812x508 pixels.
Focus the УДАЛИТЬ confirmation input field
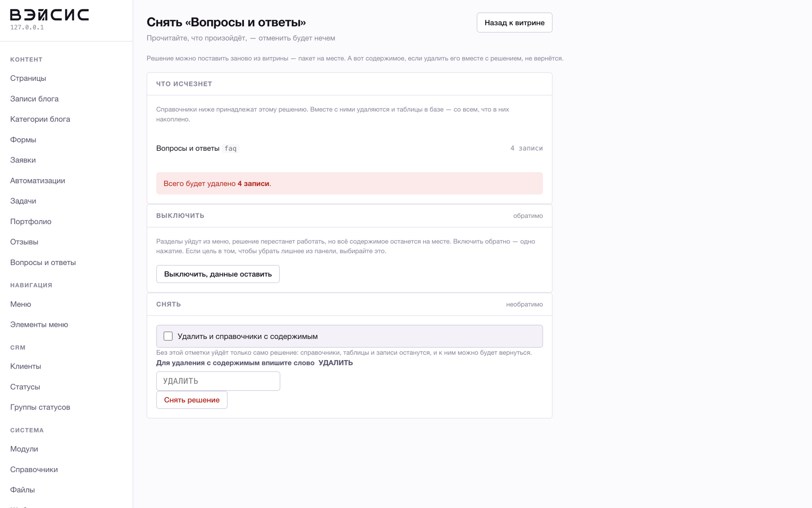pos(218,381)
